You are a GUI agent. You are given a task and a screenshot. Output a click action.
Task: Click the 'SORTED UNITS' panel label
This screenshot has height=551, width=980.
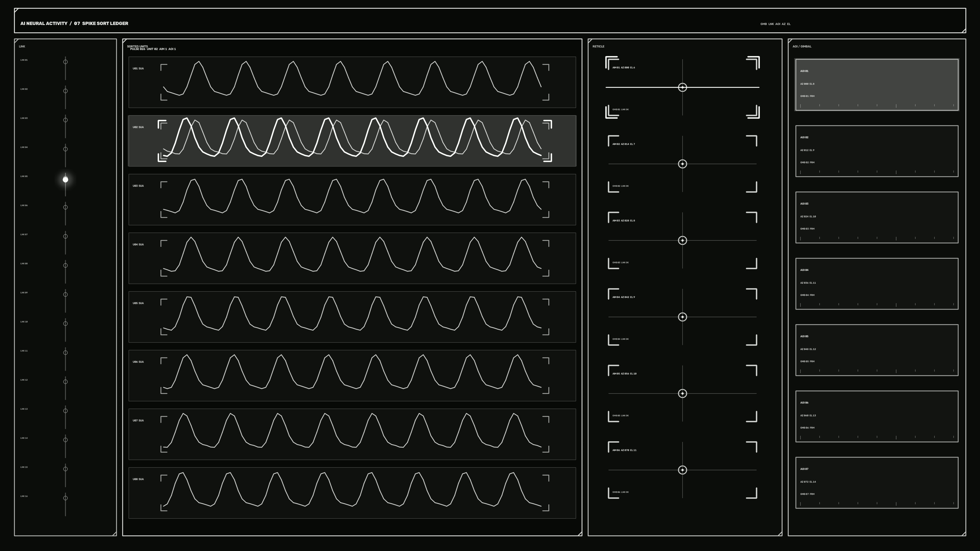pyautogui.click(x=137, y=46)
